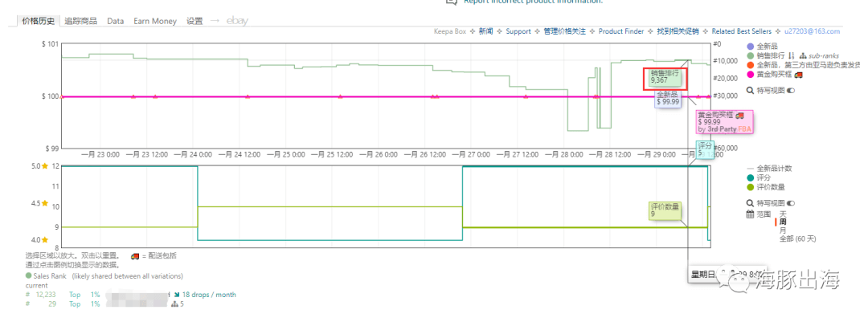The image size is (868, 318).
Task: Set range to 周
Action: pos(783,222)
